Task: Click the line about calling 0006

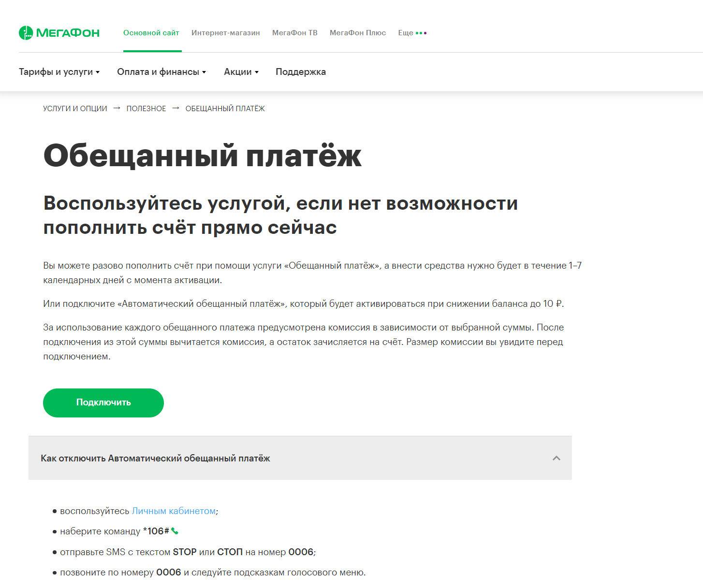Action: click(x=213, y=573)
